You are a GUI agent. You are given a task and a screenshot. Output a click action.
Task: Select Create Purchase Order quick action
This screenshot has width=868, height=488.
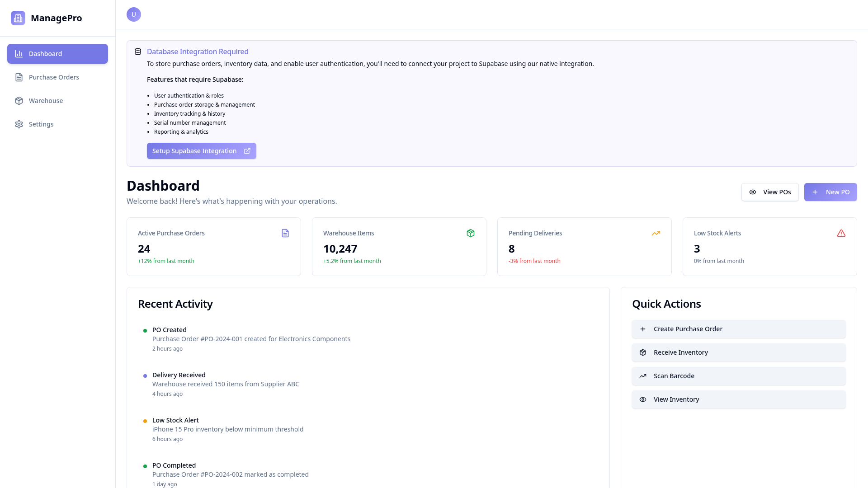(739, 329)
